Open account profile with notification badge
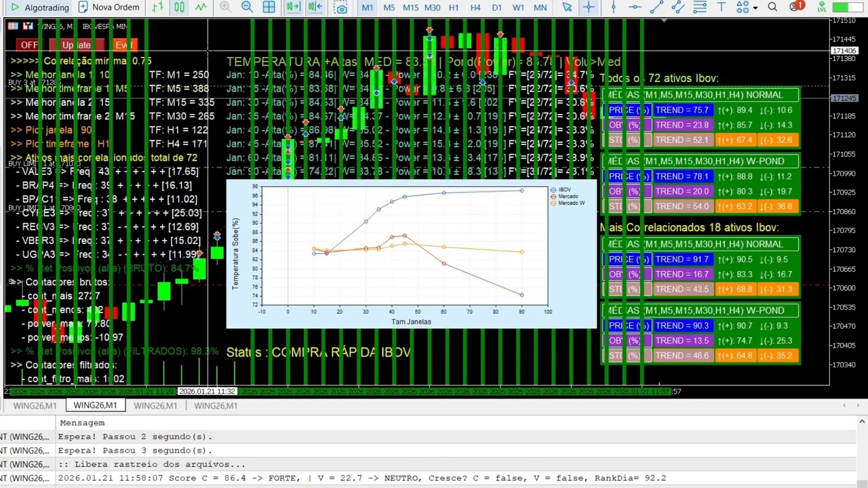Image resolution: width=868 pixels, height=488 pixels. [x=796, y=7]
